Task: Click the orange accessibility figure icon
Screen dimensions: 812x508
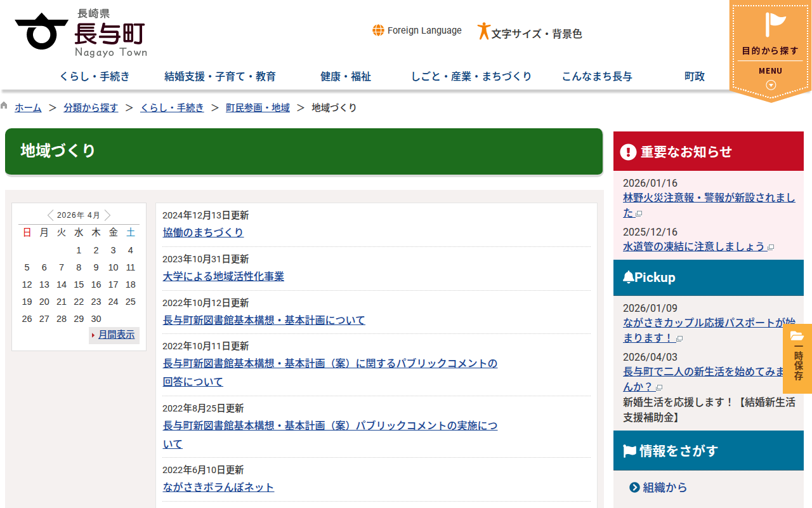Action: tap(483, 31)
